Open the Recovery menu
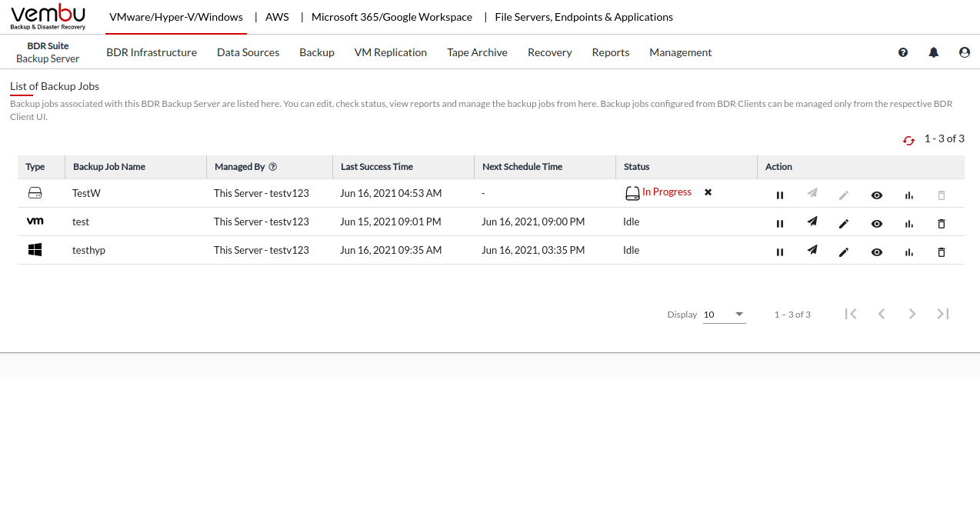 coord(549,52)
